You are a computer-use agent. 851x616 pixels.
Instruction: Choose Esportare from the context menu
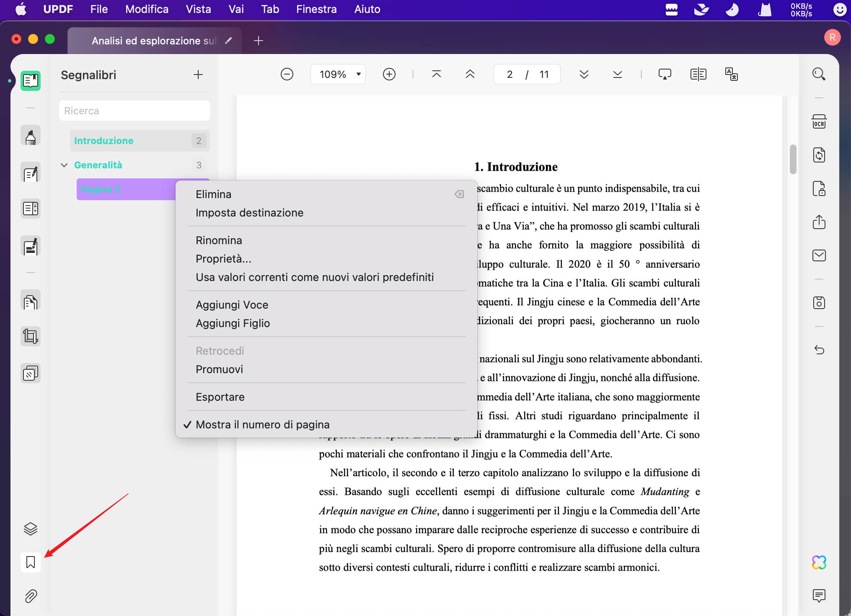point(220,397)
